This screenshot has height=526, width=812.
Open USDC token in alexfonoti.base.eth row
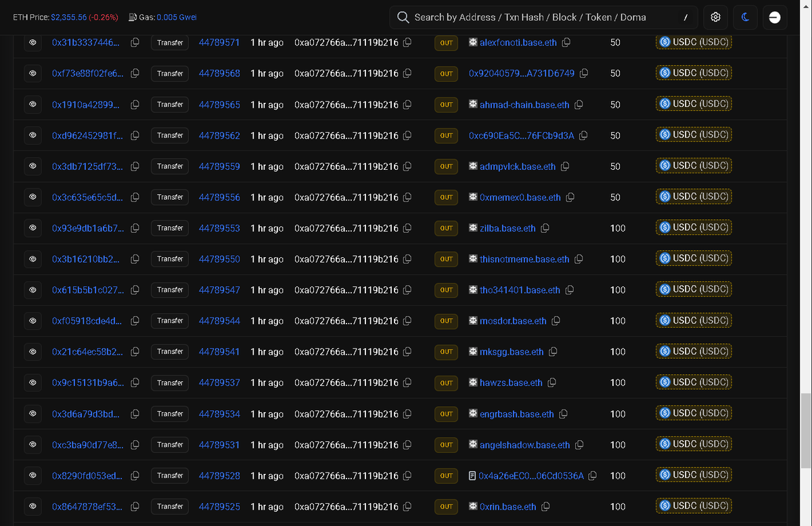click(694, 42)
